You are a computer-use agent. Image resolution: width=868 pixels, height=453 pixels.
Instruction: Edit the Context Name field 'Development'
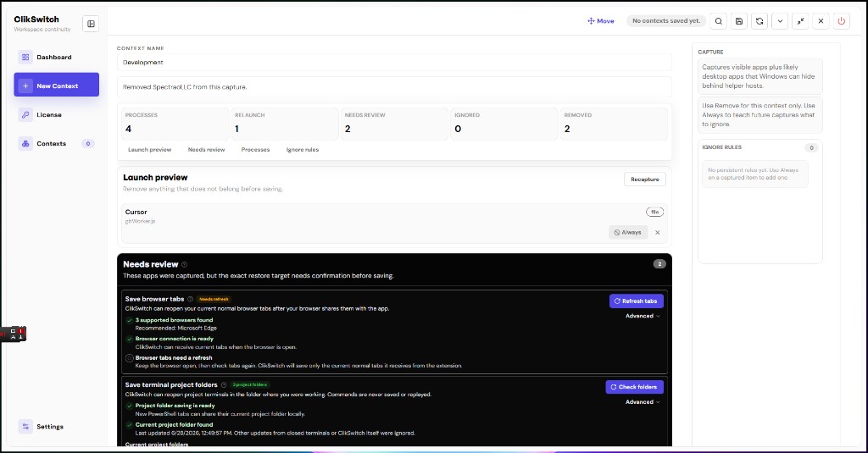coord(394,63)
